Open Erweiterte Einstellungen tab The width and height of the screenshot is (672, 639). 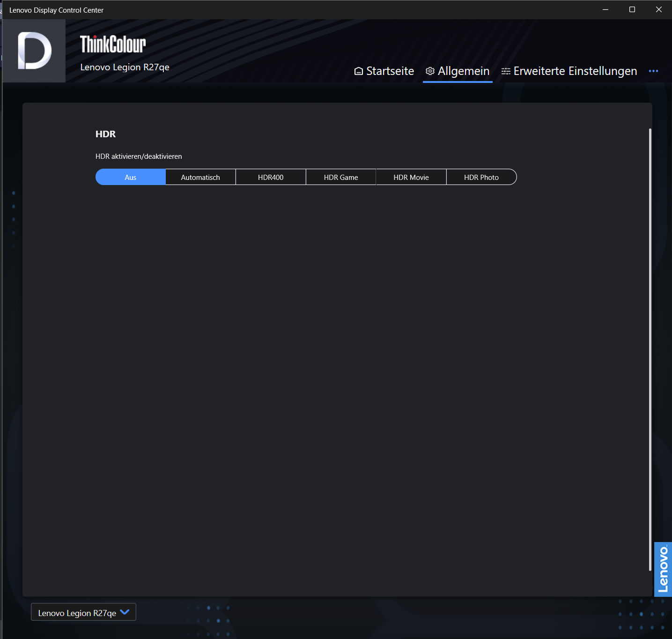point(569,71)
